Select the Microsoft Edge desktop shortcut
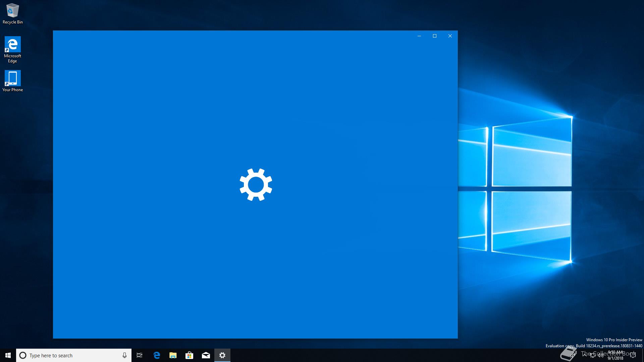Screen dimensions: 644x362 [x=12, y=50]
